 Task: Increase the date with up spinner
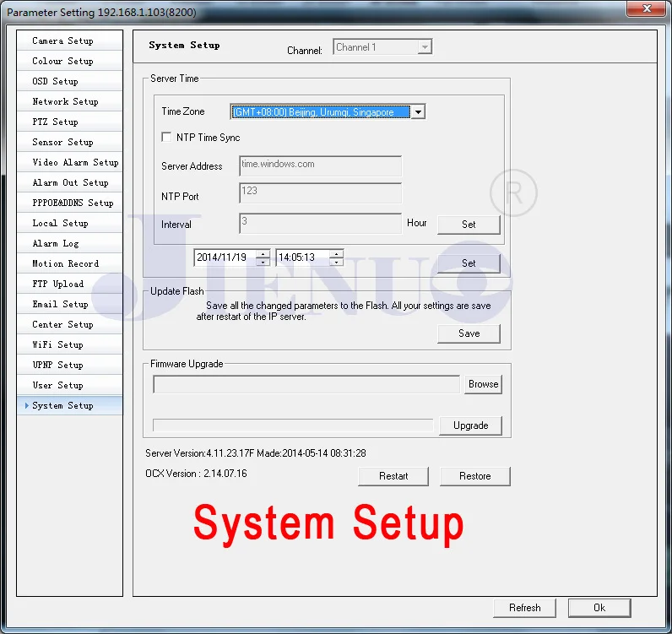click(x=263, y=253)
